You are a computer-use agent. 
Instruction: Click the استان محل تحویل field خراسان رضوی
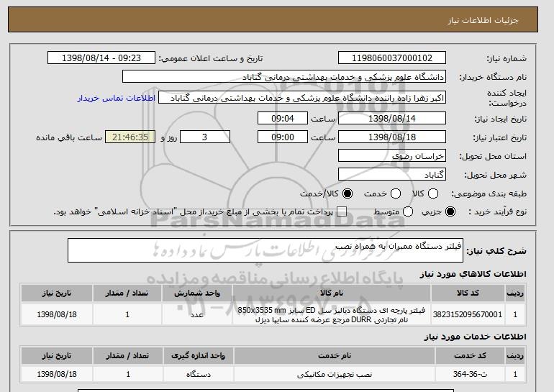[x=392, y=156]
